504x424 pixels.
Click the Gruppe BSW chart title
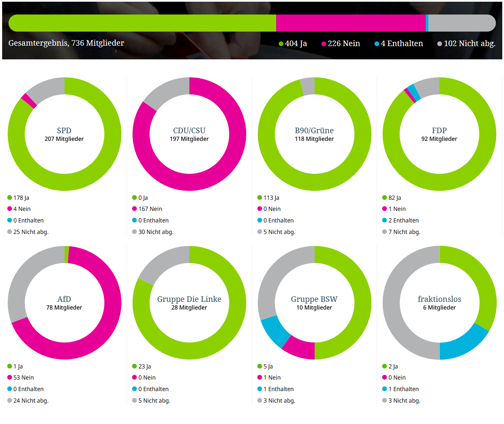pyautogui.click(x=314, y=299)
